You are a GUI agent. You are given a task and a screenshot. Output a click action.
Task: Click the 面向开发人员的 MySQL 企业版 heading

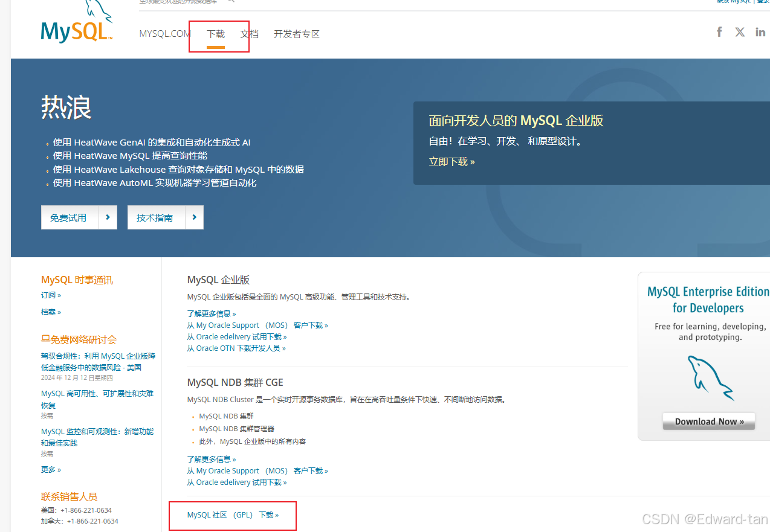coord(516,121)
